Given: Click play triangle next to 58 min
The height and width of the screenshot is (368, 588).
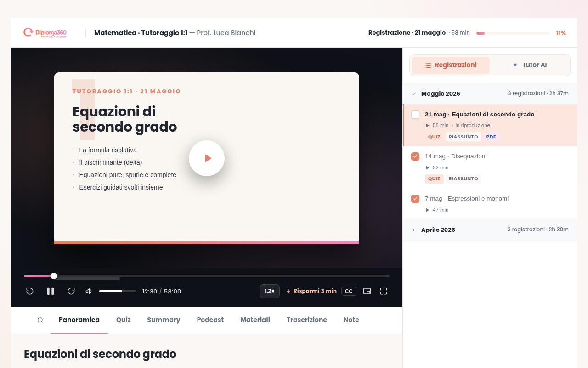Looking at the screenshot, I should [428, 125].
